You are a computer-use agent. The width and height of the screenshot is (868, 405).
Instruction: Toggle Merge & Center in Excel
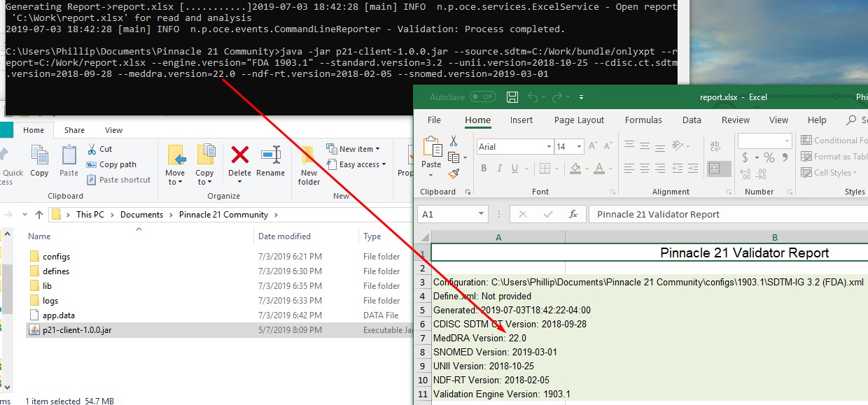click(x=719, y=169)
